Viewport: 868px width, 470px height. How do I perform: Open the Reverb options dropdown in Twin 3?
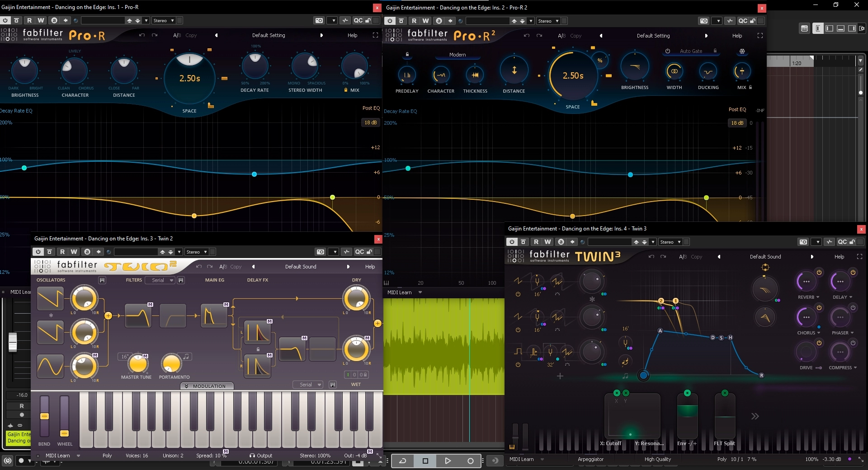(x=808, y=297)
